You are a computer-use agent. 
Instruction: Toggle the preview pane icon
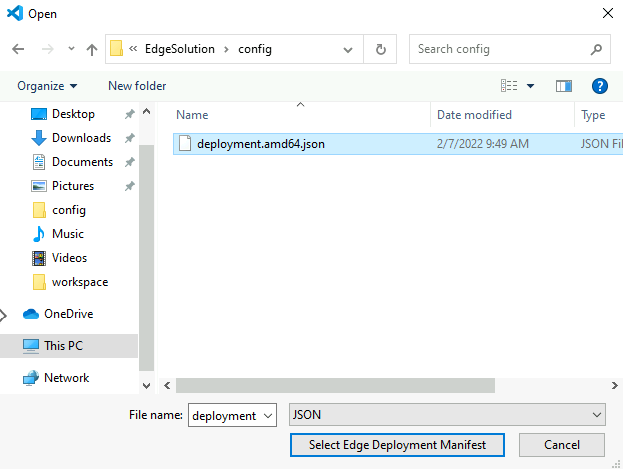[563, 86]
